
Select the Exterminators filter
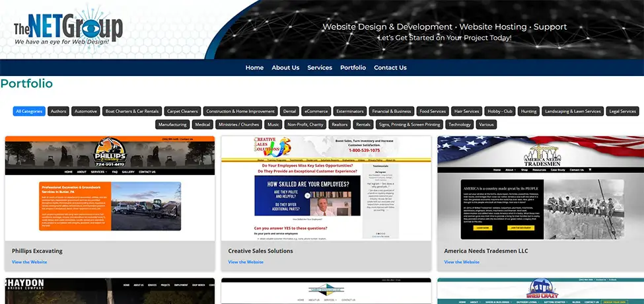[x=349, y=111]
